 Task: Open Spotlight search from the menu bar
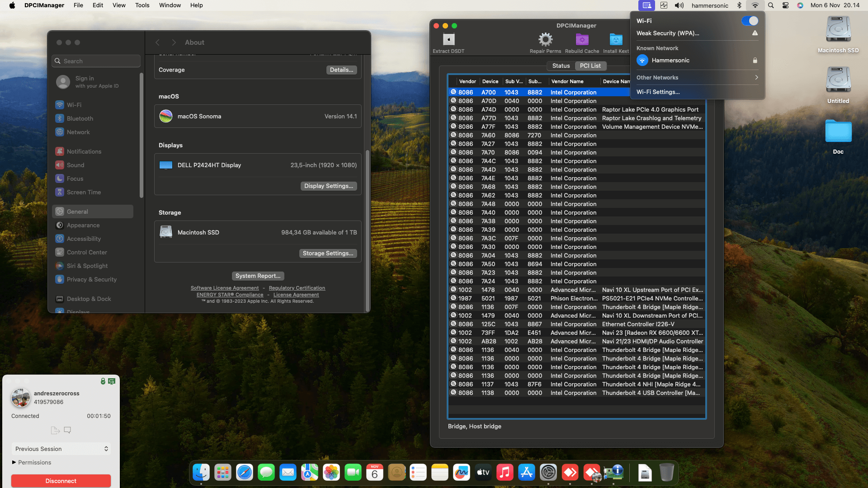[771, 5]
